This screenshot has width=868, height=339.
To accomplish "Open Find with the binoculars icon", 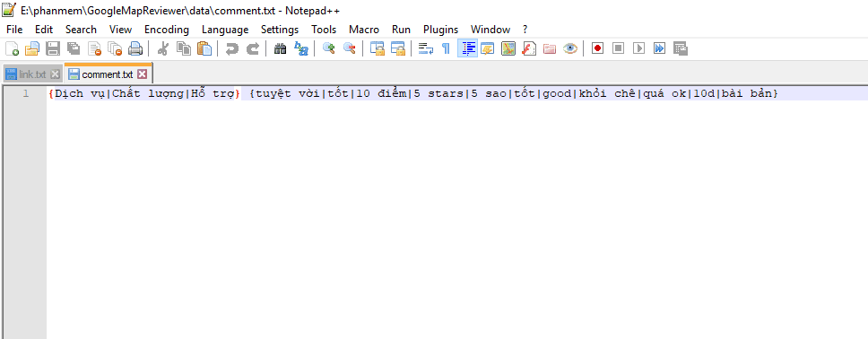I will [x=280, y=48].
